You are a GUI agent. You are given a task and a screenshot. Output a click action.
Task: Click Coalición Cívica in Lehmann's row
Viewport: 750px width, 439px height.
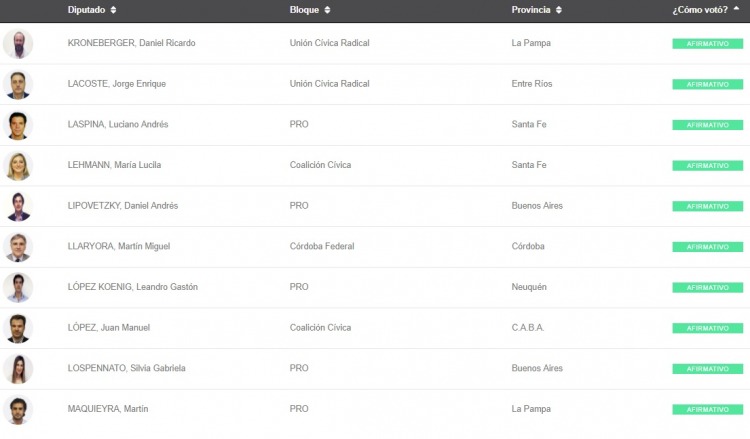click(x=320, y=165)
